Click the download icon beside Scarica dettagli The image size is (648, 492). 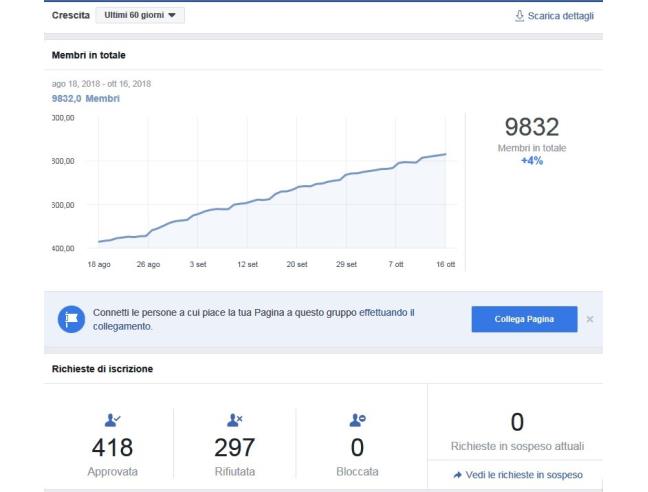(518, 15)
